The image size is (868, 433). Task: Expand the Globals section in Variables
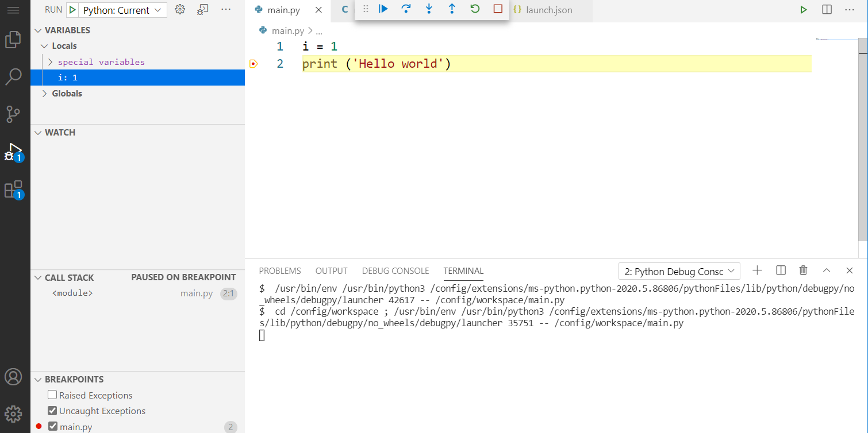tap(44, 93)
